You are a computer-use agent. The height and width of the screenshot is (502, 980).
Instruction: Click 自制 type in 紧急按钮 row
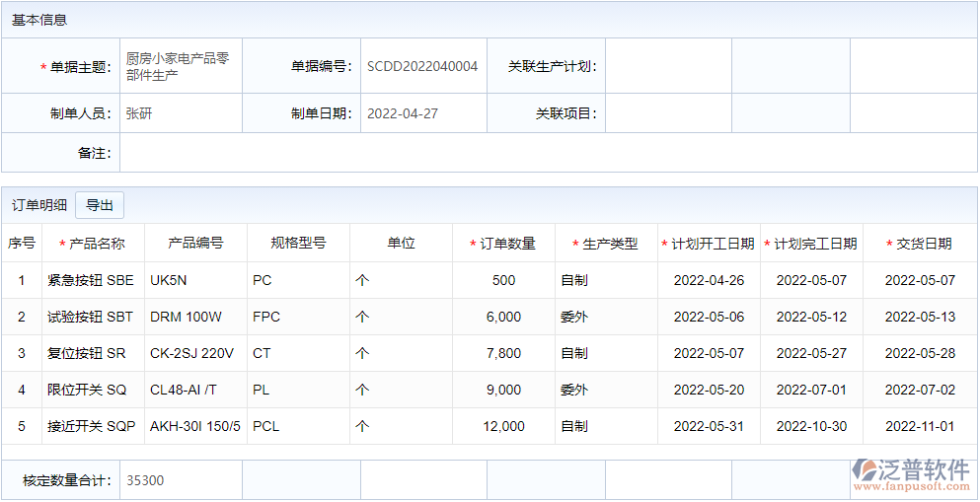[x=573, y=280]
